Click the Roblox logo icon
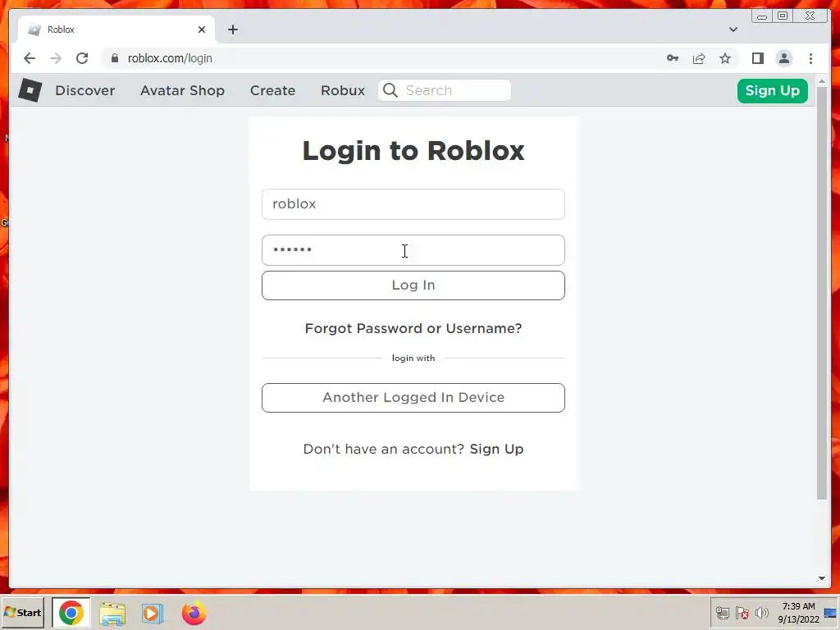 click(x=30, y=90)
